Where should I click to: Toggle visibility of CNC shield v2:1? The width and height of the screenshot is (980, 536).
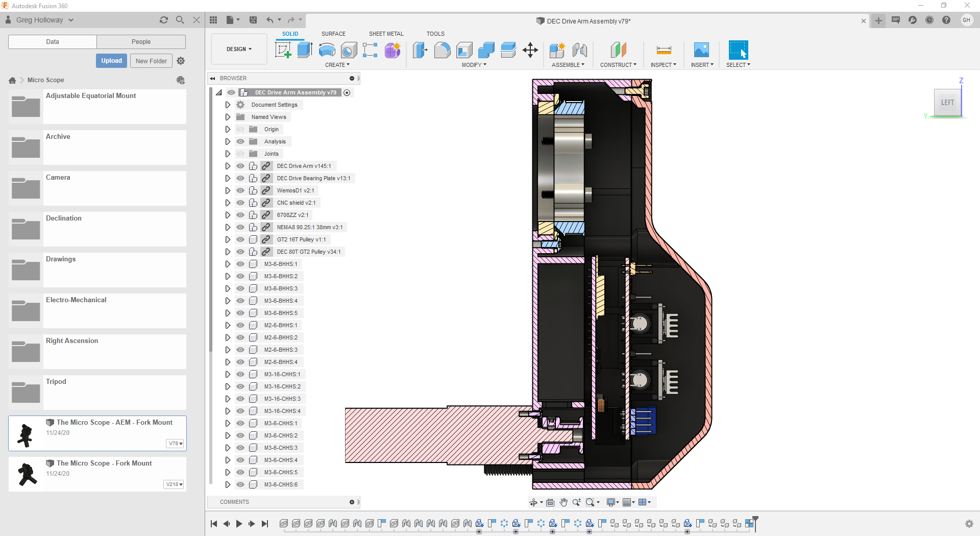[x=240, y=203]
